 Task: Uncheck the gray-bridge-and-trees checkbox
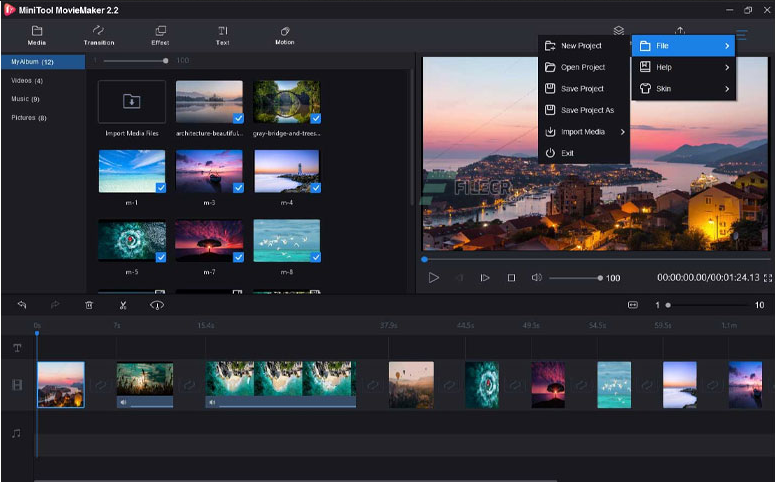tap(315, 118)
